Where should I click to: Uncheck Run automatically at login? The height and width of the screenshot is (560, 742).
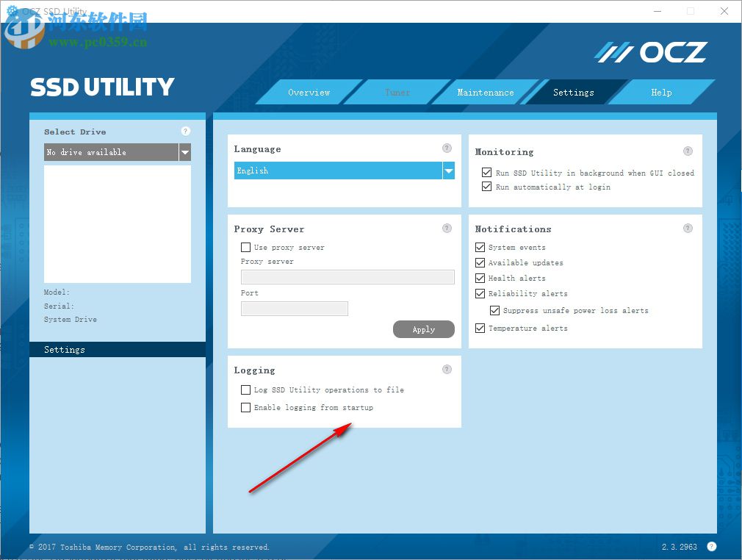click(486, 187)
